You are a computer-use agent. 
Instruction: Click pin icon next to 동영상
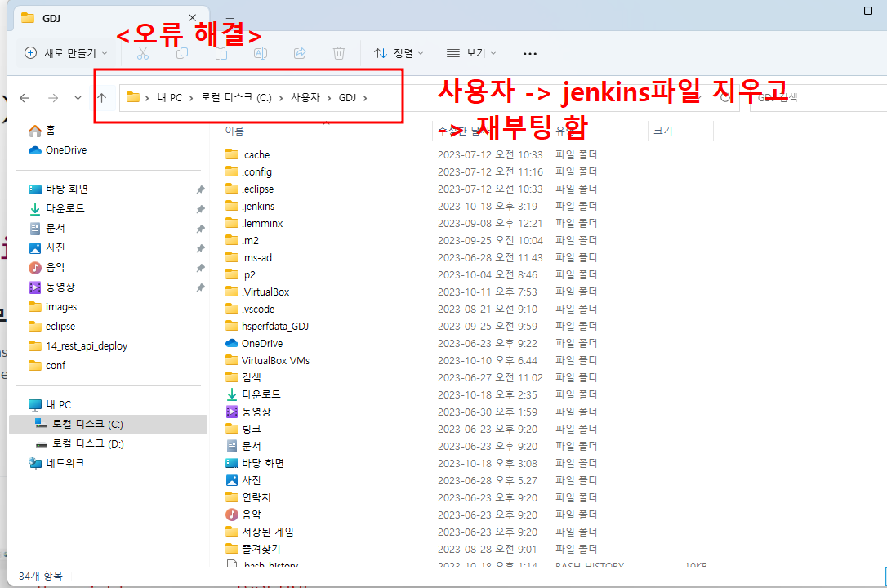[200, 287]
